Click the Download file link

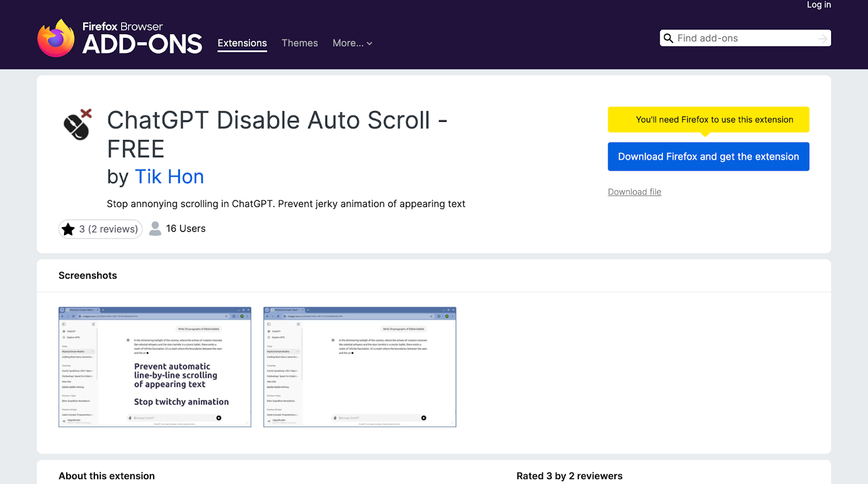[634, 192]
